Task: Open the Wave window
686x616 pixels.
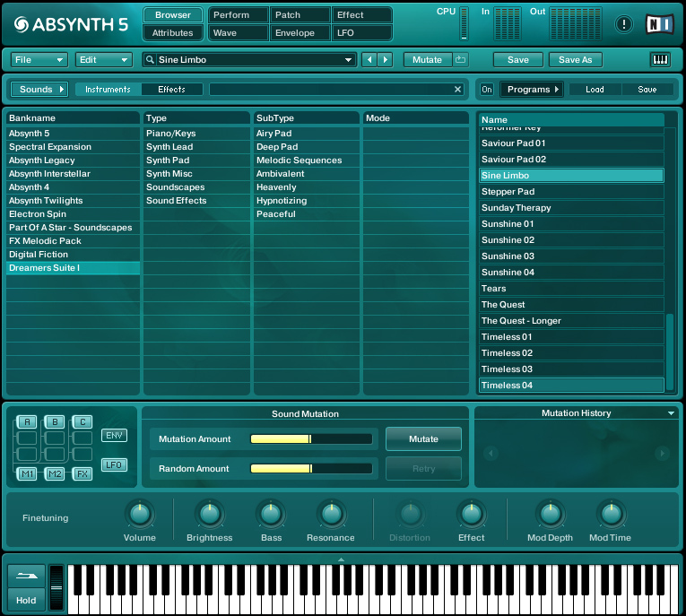Action: (x=239, y=33)
